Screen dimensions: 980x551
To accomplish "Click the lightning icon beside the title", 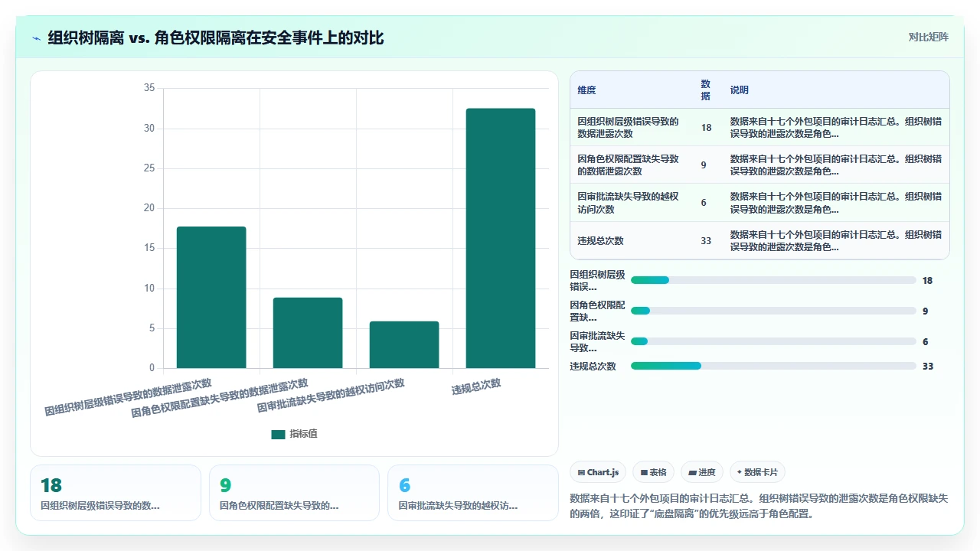I will coord(36,37).
